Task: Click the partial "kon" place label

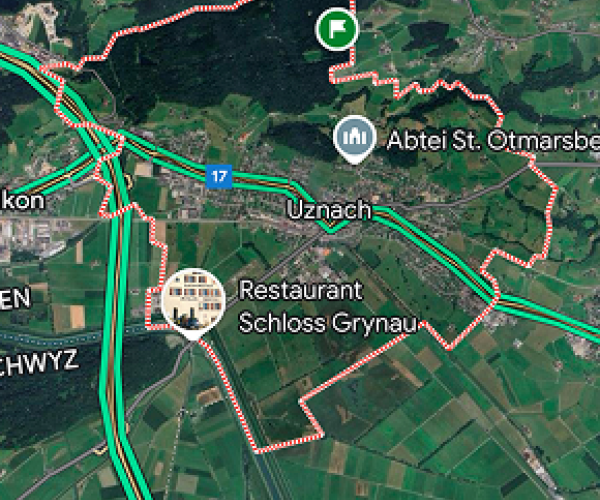Action: tap(22, 201)
